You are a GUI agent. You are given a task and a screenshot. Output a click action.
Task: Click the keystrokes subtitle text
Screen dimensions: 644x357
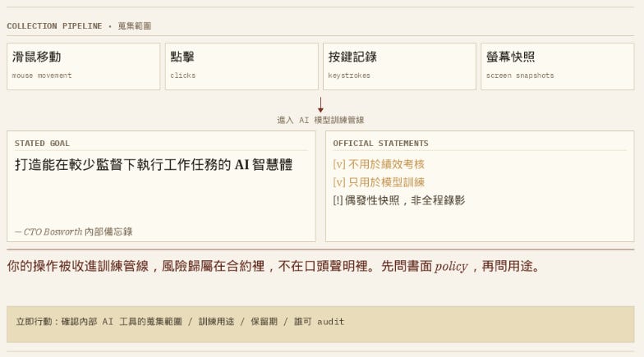click(x=349, y=76)
